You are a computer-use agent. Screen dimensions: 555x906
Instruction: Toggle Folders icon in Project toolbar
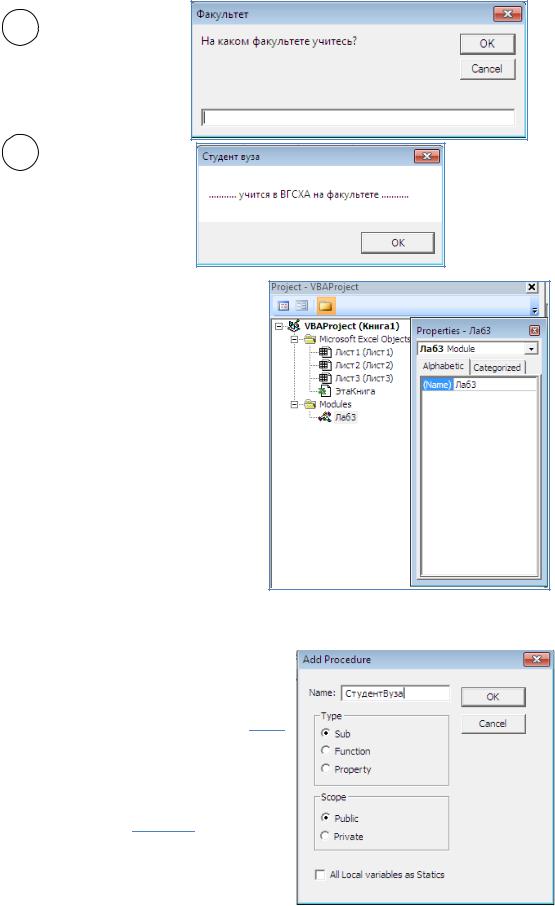point(326,306)
